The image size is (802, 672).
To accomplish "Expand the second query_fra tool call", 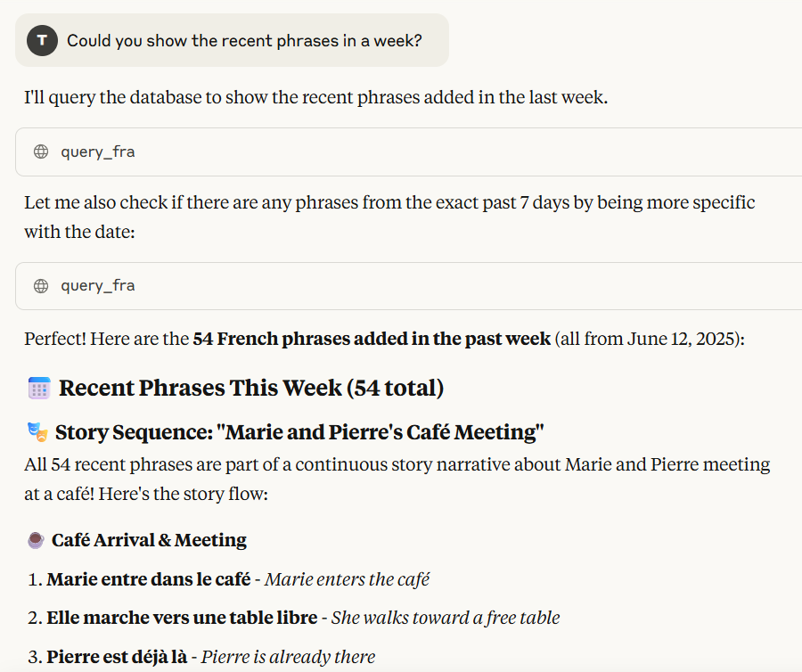I will [409, 286].
